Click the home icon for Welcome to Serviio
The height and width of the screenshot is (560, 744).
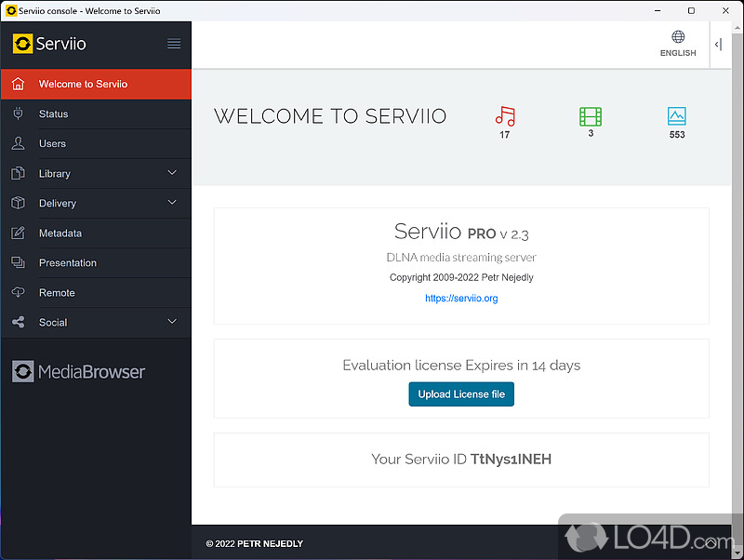[x=18, y=84]
